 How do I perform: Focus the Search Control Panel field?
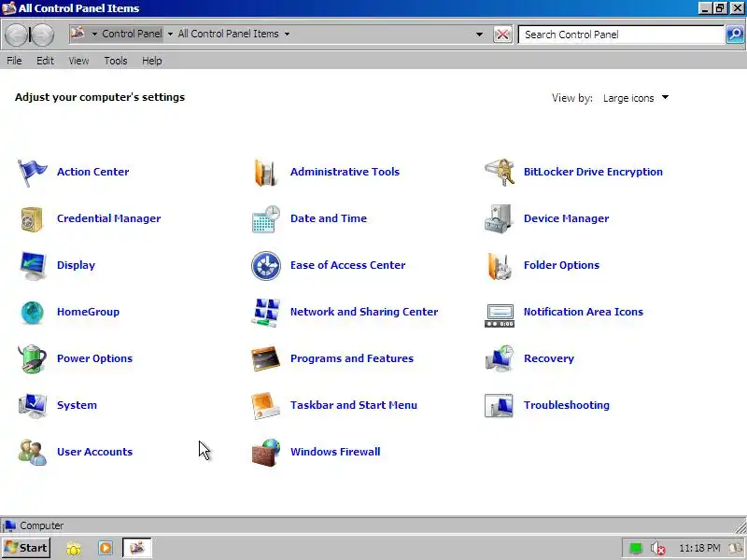(x=621, y=35)
